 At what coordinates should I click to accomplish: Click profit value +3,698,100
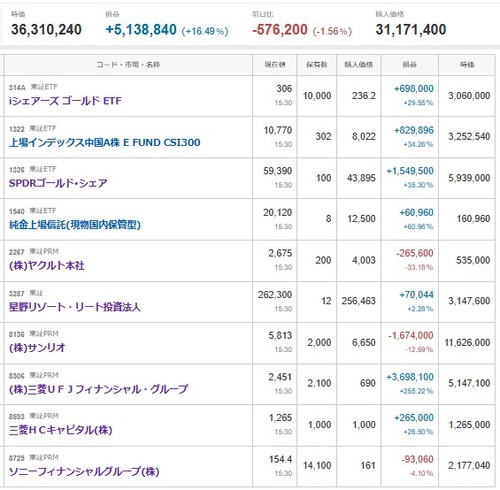[410, 377]
